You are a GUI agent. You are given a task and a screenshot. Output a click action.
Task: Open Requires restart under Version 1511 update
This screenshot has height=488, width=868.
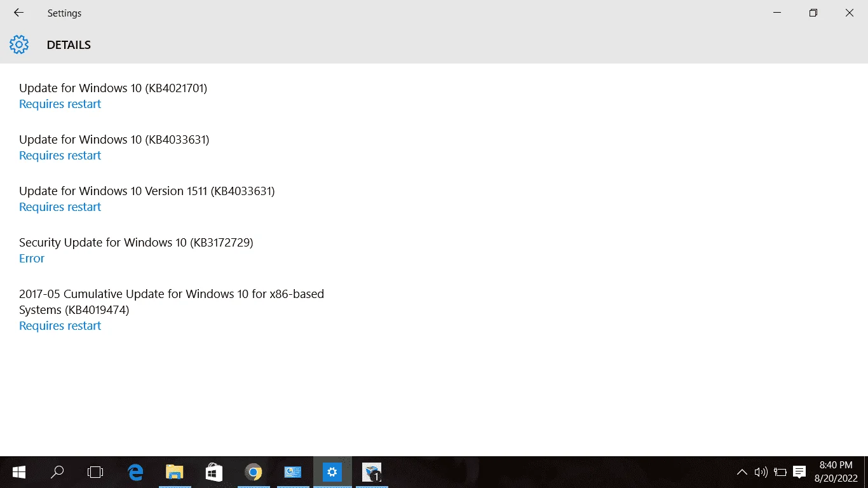60,207
